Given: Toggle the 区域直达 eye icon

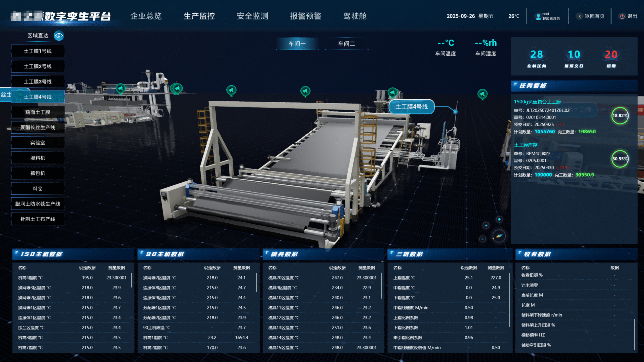Looking at the screenshot, I should (59, 35).
